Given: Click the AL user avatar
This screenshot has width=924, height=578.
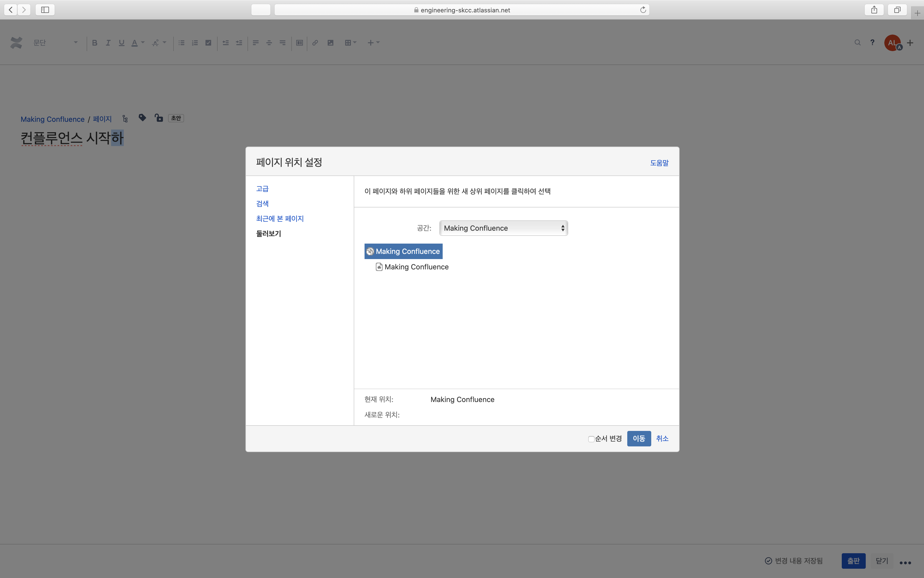Looking at the screenshot, I should [893, 43].
